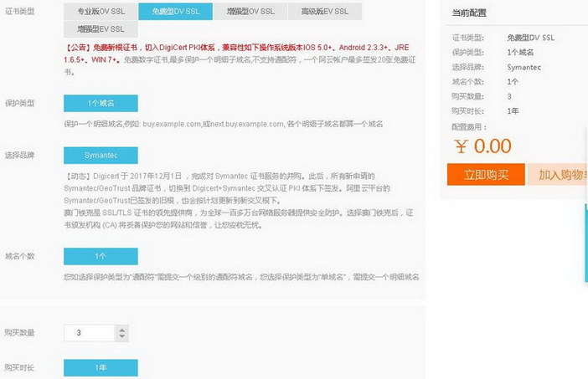Select the 1年 purchase duration option

click(101, 367)
